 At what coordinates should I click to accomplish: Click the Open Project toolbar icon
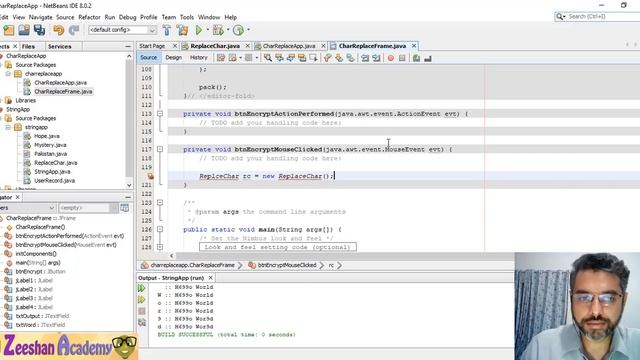(x=24, y=30)
